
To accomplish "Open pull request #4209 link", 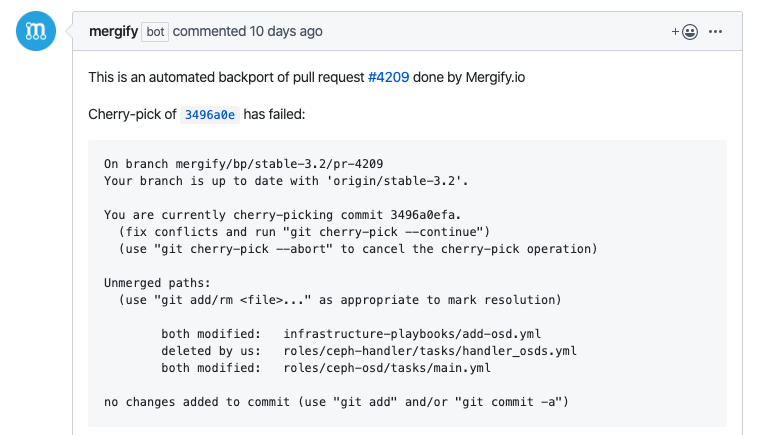I will 388,78.
